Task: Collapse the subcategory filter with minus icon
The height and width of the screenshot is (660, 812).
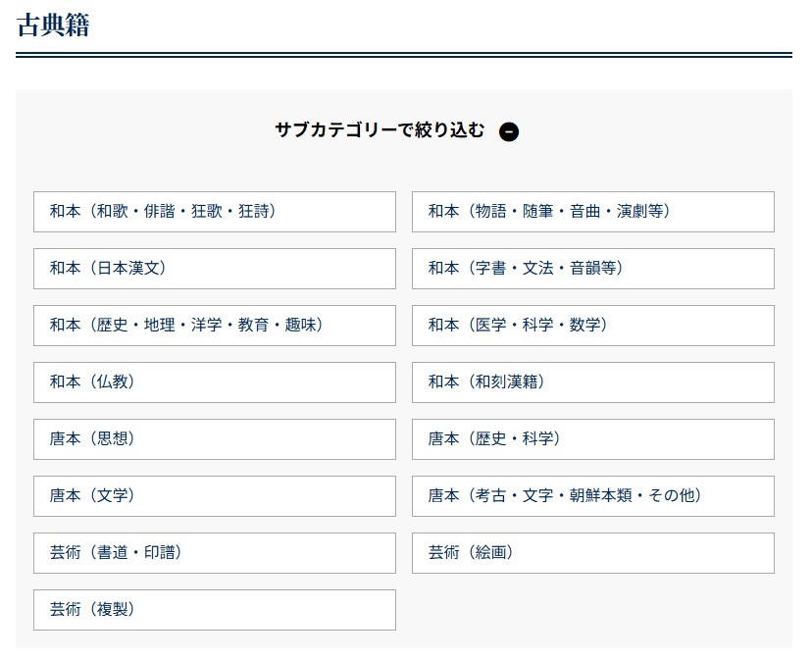Action: [508, 131]
